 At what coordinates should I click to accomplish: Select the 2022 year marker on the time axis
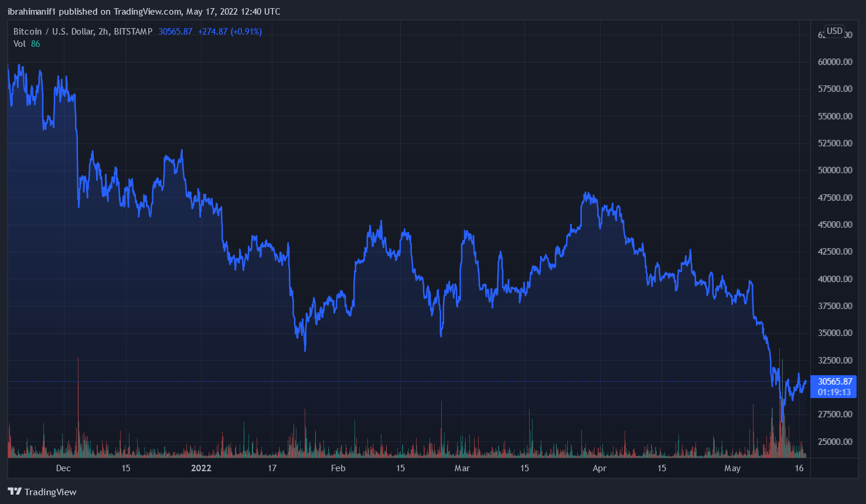coord(201,468)
